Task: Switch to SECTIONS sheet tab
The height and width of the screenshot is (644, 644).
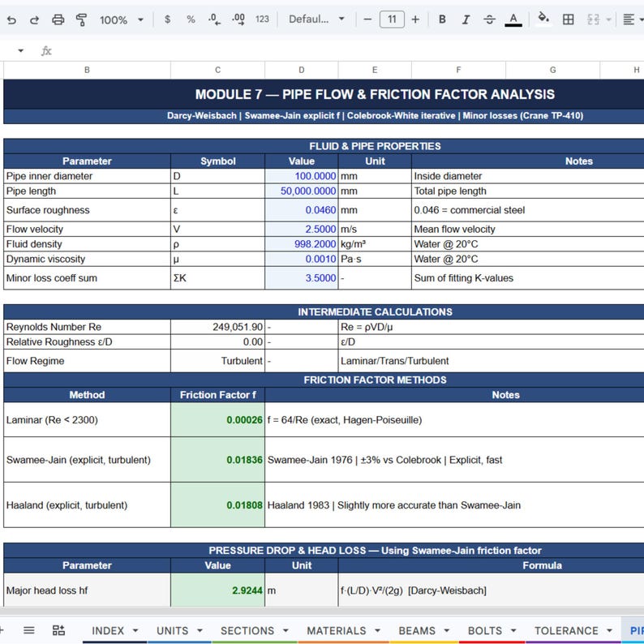Action: (x=247, y=630)
